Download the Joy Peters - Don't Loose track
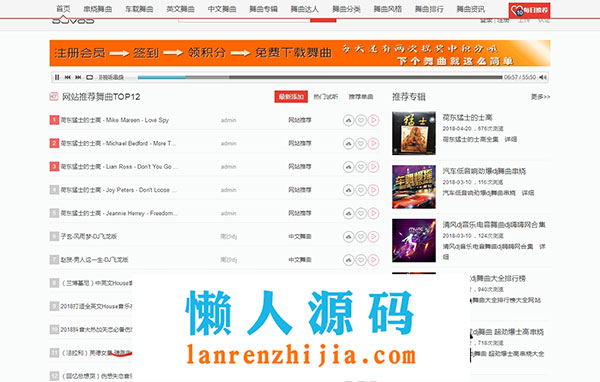Viewport: 600px width, 382px height. (x=348, y=190)
